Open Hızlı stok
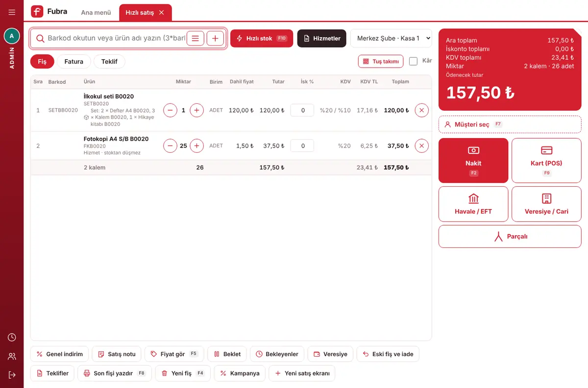 pos(262,38)
